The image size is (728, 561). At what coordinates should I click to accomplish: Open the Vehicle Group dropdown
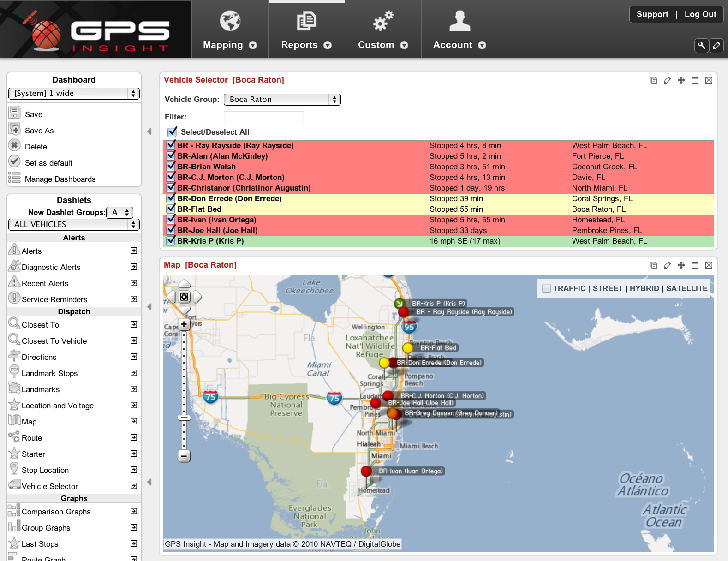pyautogui.click(x=282, y=100)
